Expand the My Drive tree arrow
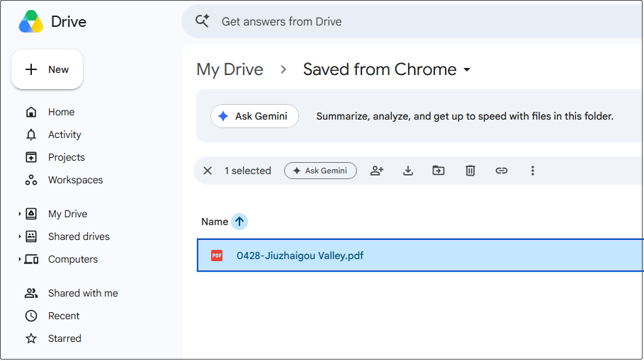The height and width of the screenshot is (361, 644). click(19, 214)
